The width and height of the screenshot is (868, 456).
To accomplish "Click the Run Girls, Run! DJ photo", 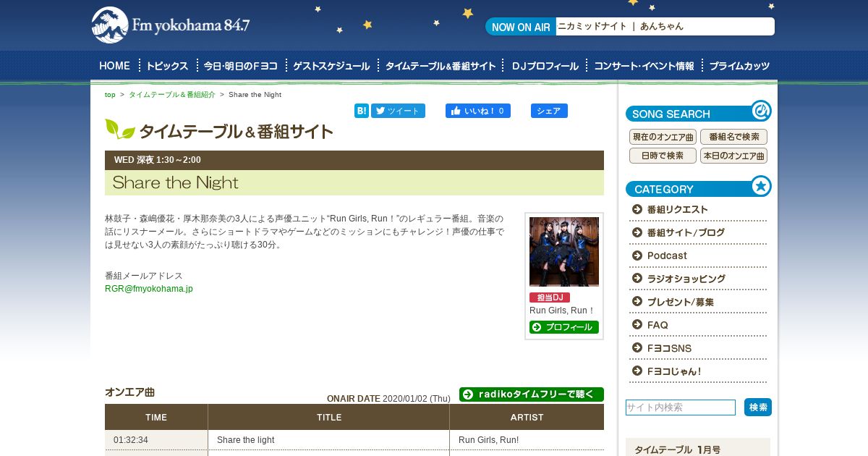I will click(564, 252).
